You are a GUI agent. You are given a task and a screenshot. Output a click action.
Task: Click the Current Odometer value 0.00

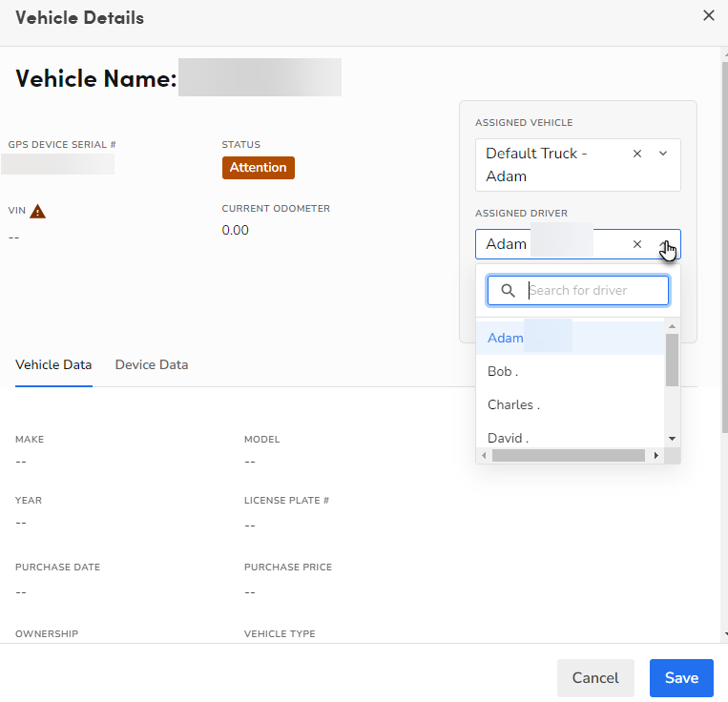click(235, 230)
